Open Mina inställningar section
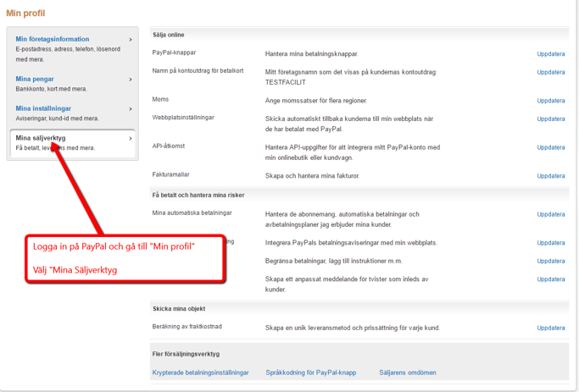The image size is (579, 392). [x=43, y=108]
